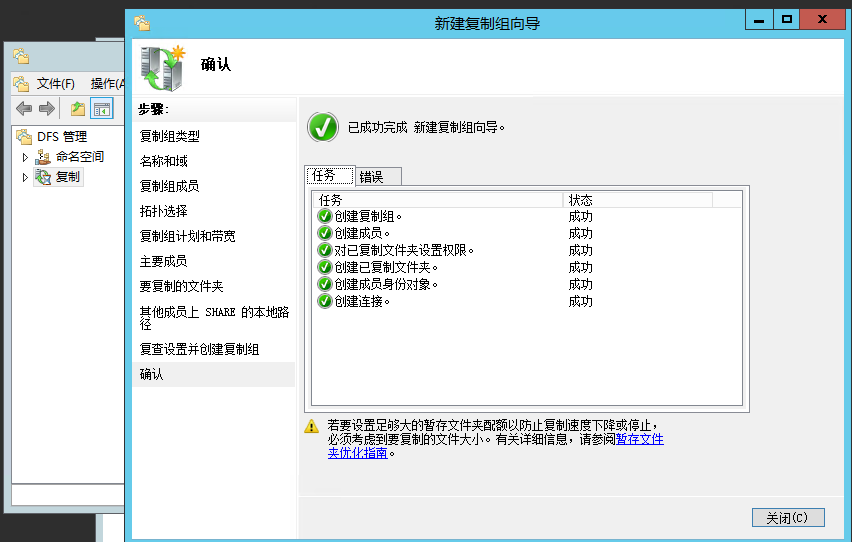Click the DFS 管理 root icon
This screenshot has height=542, width=852.
click(24, 136)
